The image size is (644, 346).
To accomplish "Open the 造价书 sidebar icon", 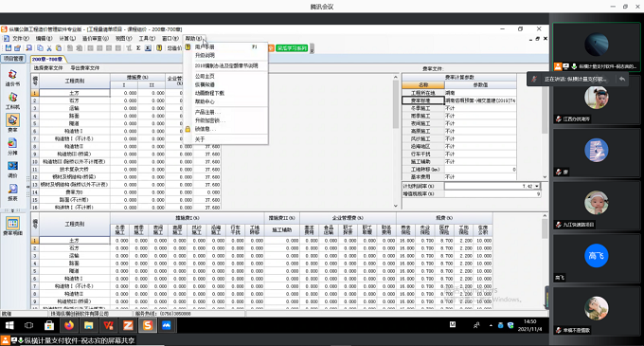I will pyautogui.click(x=12, y=77).
